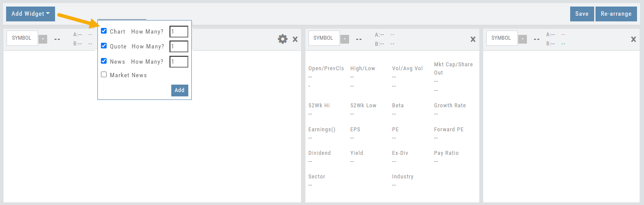The image size is (644, 205).
Task: Uncheck the Chart checkbox
Action: point(104,31)
